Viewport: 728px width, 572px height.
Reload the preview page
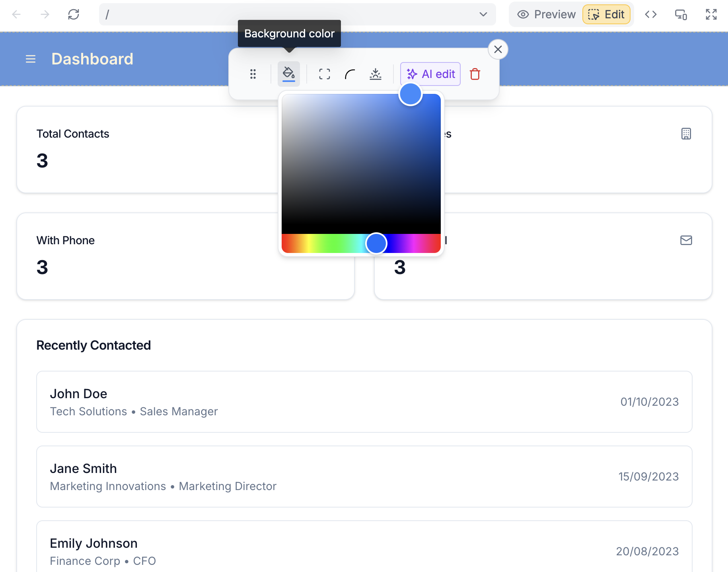tap(74, 15)
